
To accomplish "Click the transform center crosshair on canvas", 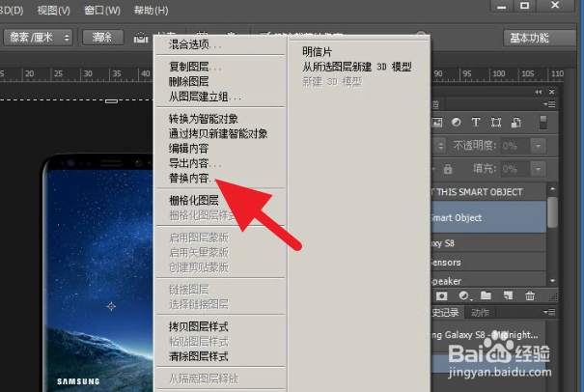I will 111,306.
